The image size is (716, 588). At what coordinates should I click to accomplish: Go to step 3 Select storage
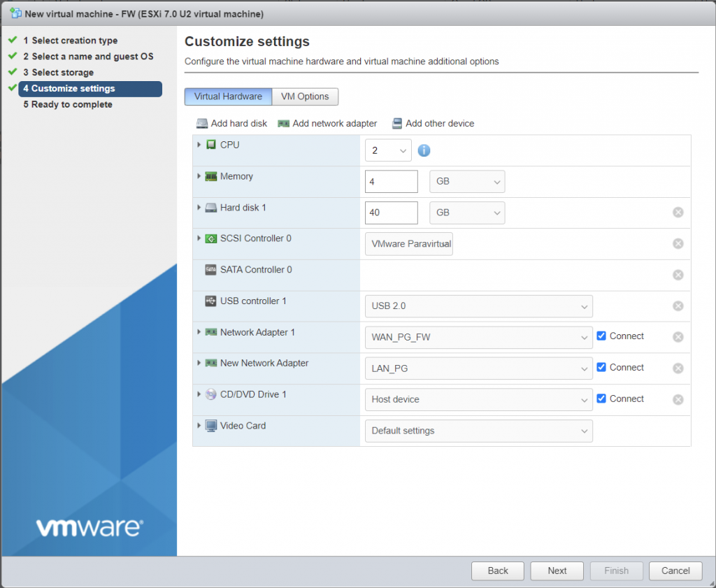click(x=59, y=73)
